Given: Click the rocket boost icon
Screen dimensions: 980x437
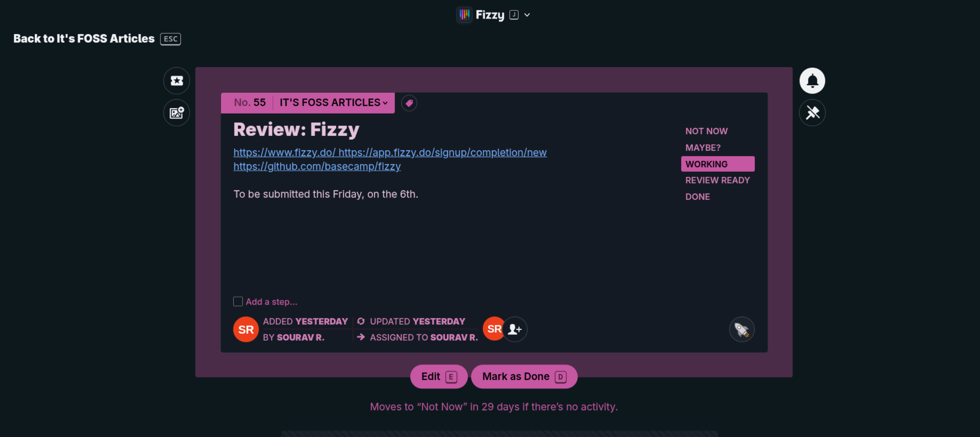Looking at the screenshot, I should [742, 329].
